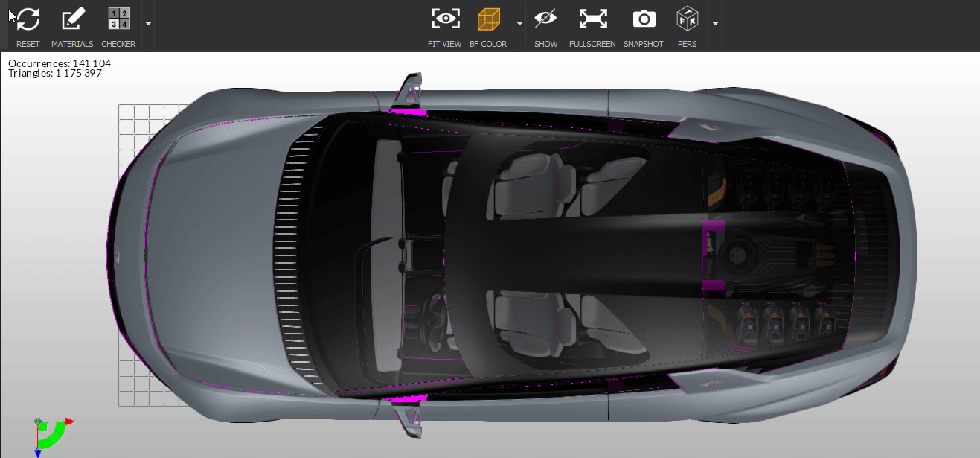This screenshot has width=980, height=458.
Task: Take a Snapshot with the camera icon
Action: click(x=643, y=19)
